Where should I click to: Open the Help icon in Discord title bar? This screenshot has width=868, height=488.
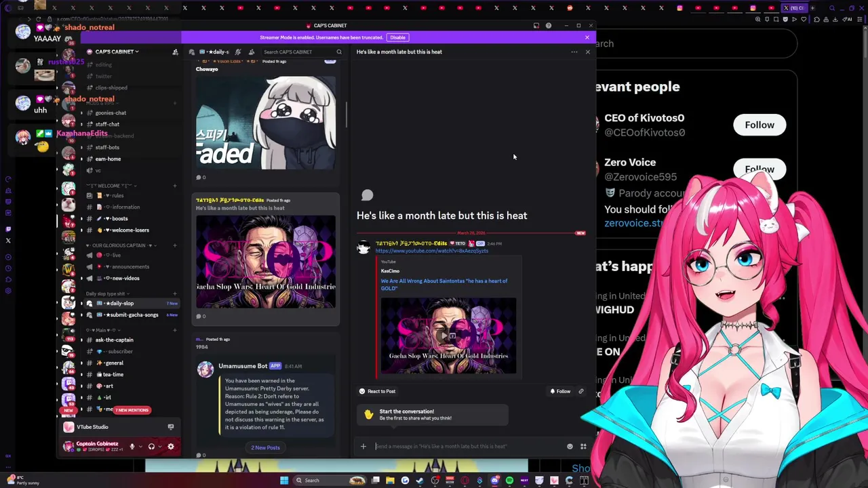(548, 26)
